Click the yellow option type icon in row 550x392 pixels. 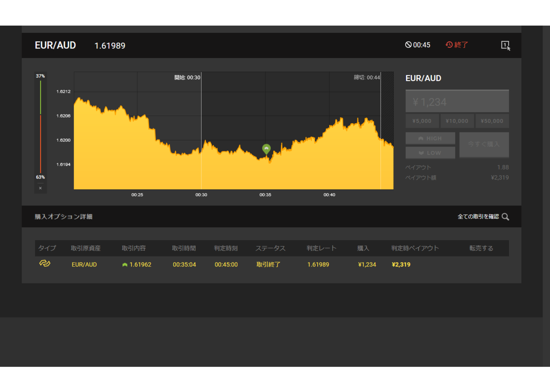click(x=44, y=263)
